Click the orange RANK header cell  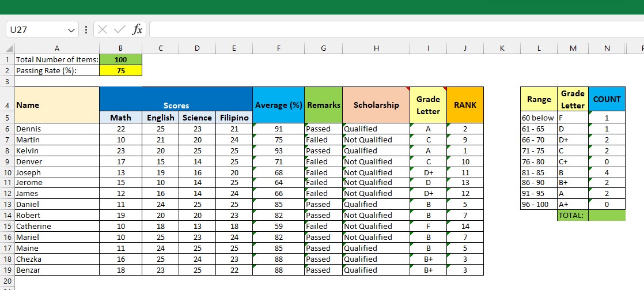[465, 105]
